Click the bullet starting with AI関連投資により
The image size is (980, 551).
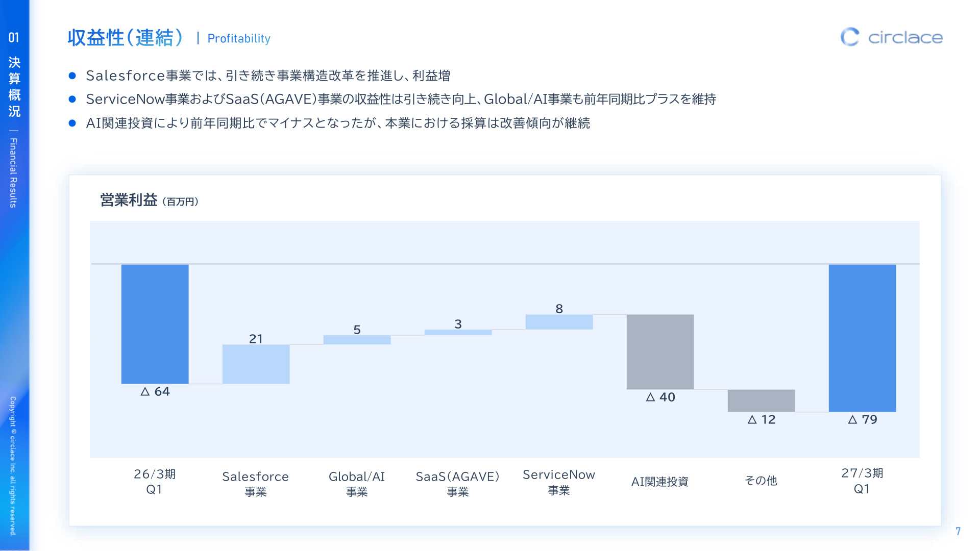[x=338, y=123]
